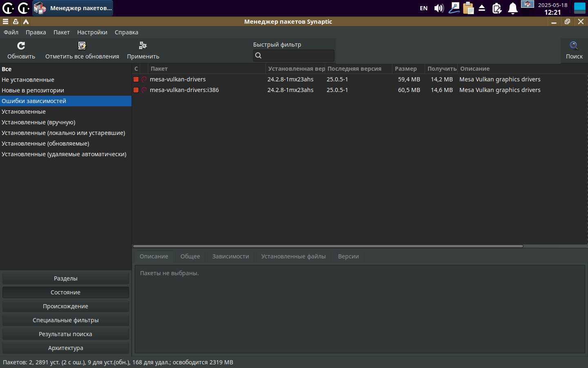This screenshot has height=368, width=588.
Task: Click the lock icon in the title bar
Action: (16, 22)
